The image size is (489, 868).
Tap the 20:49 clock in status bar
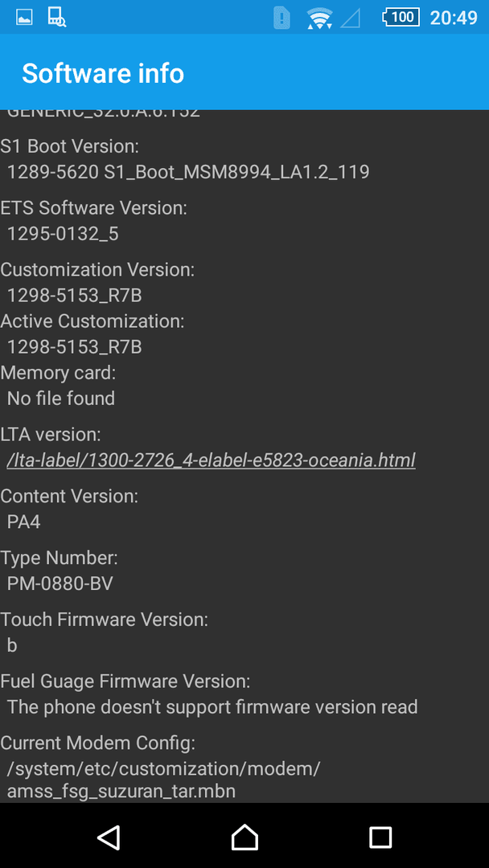coord(454,18)
